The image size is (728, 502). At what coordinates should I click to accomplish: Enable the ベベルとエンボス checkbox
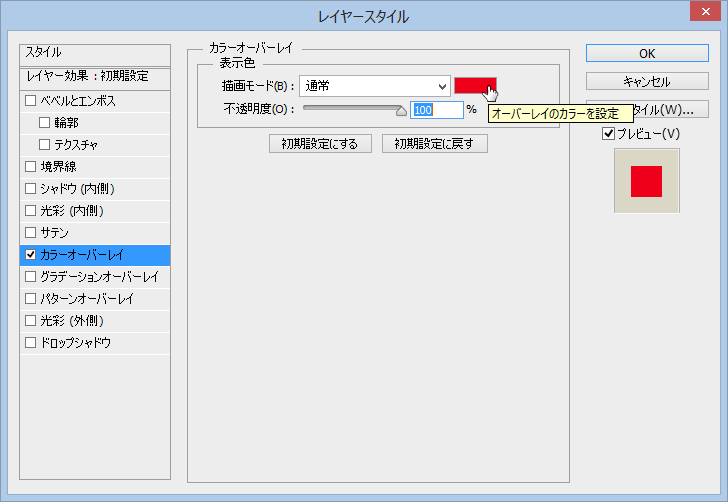(30, 101)
